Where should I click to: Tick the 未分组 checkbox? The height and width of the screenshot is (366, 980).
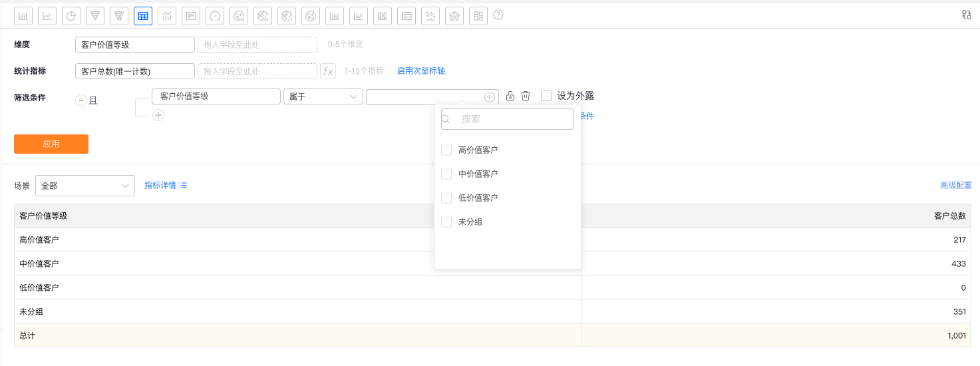(446, 222)
